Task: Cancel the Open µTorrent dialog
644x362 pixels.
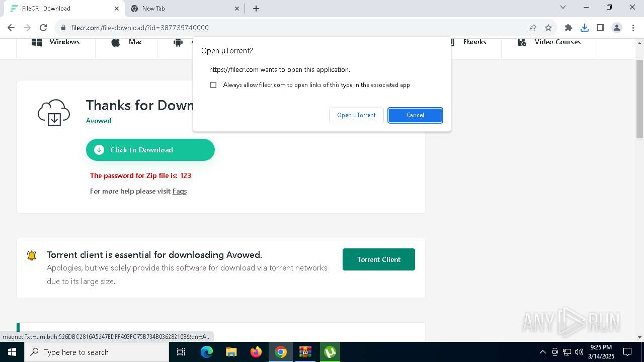Action: 415,115
